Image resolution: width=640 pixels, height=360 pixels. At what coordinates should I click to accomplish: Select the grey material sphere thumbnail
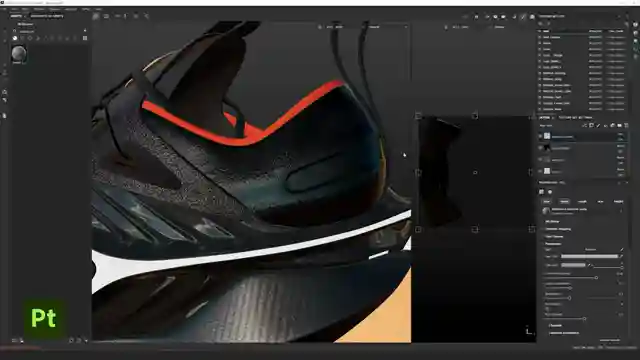[19, 53]
